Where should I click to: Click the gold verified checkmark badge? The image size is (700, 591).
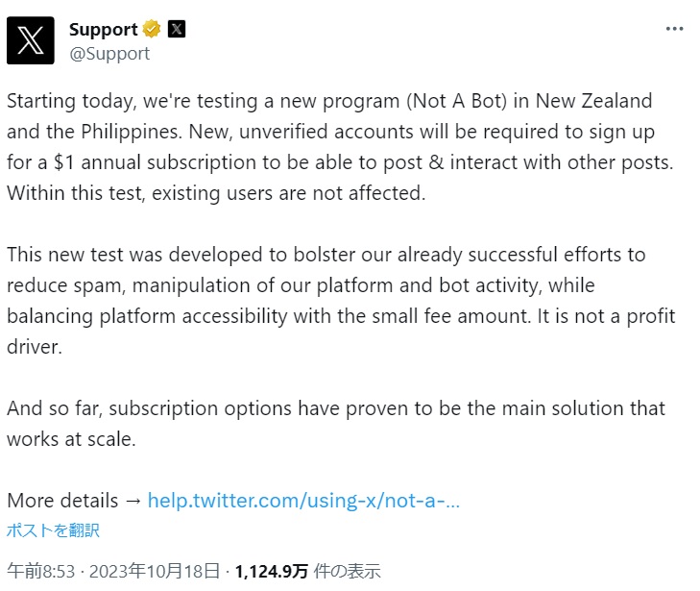pyautogui.click(x=152, y=29)
